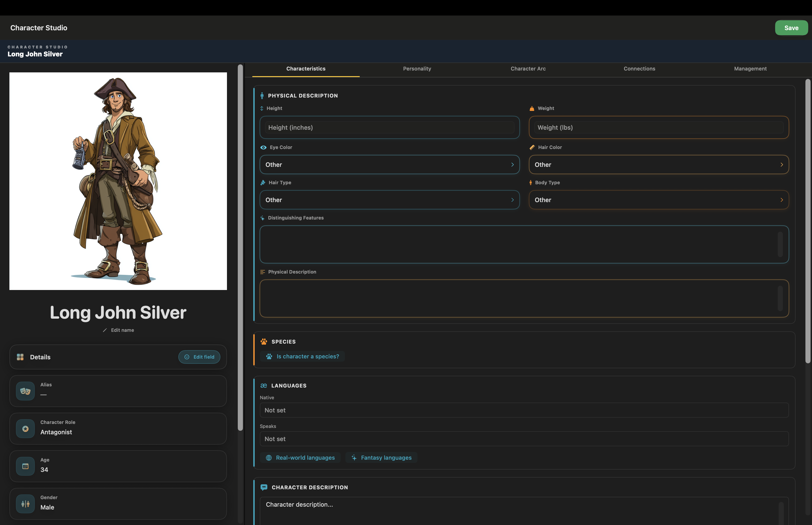
Task: Click the Gender value Male
Action: coord(47,507)
